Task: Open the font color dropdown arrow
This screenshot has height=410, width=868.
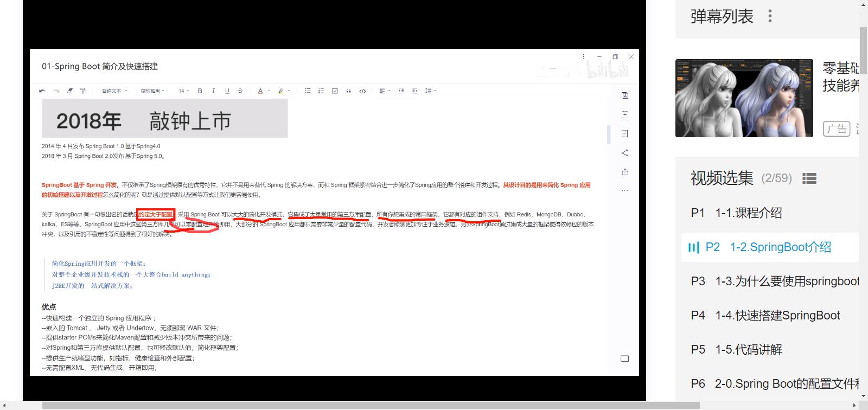Action: [269, 91]
